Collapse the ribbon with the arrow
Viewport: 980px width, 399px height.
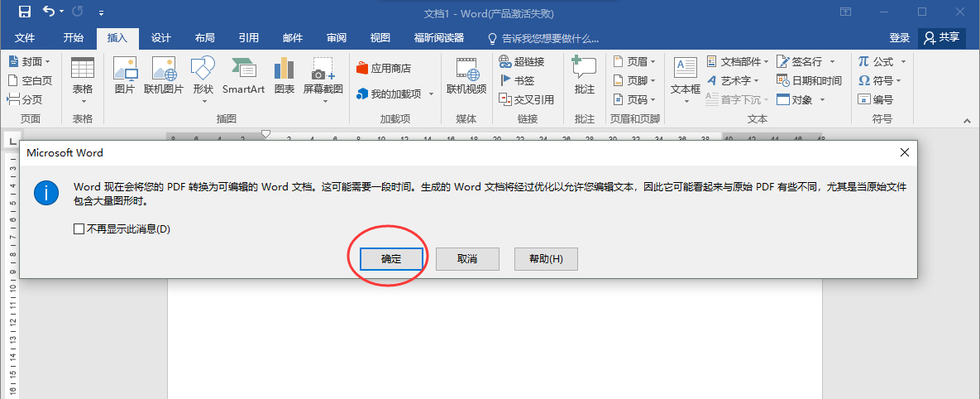[x=967, y=121]
